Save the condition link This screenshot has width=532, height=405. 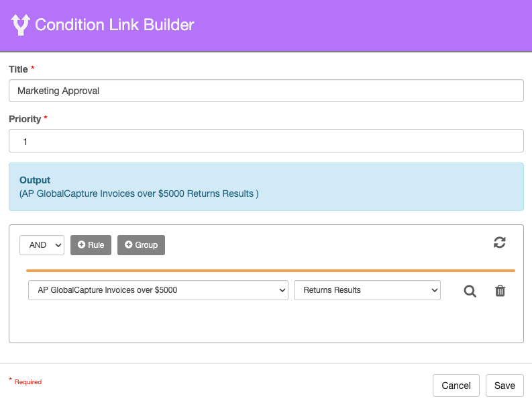504,386
